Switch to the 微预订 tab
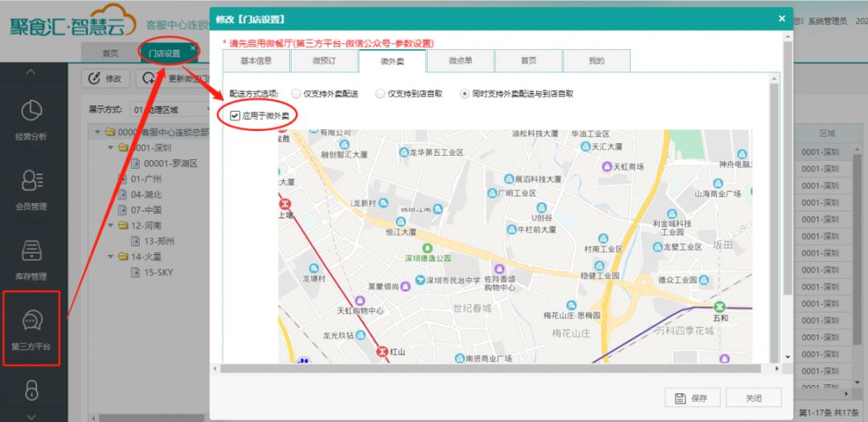The width and height of the screenshot is (868, 422). (x=324, y=61)
